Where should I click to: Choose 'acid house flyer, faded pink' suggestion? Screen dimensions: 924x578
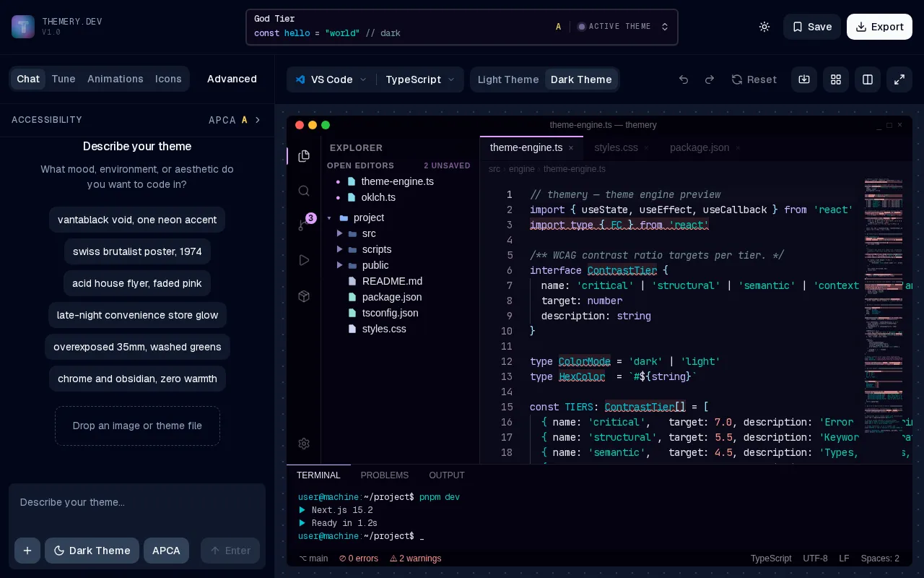pos(137,283)
